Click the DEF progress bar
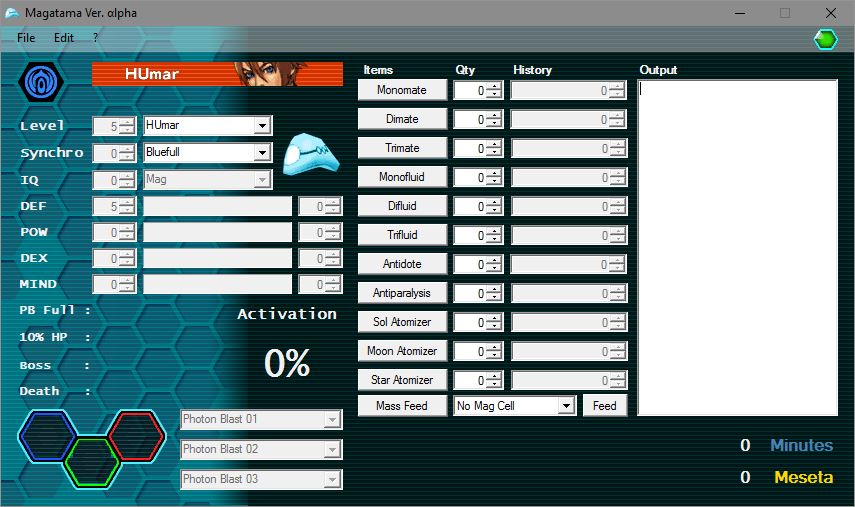The height and width of the screenshot is (507, 855). pyautogui.click(x=218, y=206)
